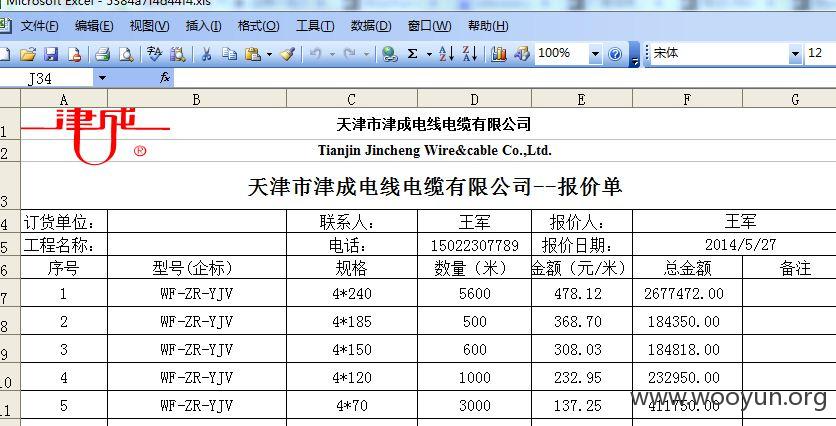The width and height of the screenshot is (836, 426).
Task: Open the 插入(I) menu
Action: 203,26
